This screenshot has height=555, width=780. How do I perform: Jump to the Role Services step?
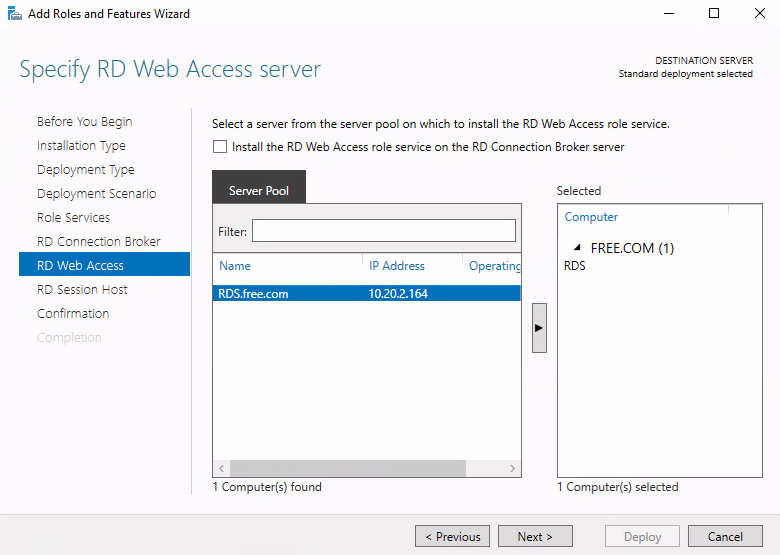point(73,217)
